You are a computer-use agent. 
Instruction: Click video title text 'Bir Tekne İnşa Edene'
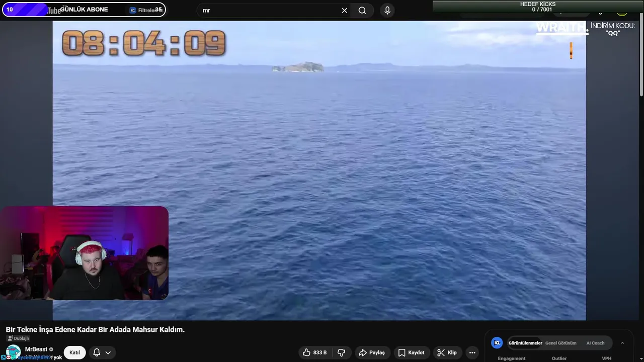point(40,330)
